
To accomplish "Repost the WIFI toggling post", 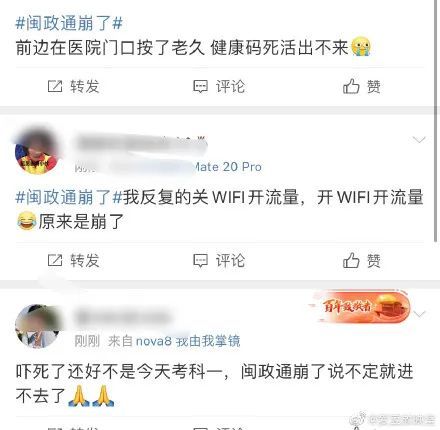I will pyautogui.click(x=74, y=261).
